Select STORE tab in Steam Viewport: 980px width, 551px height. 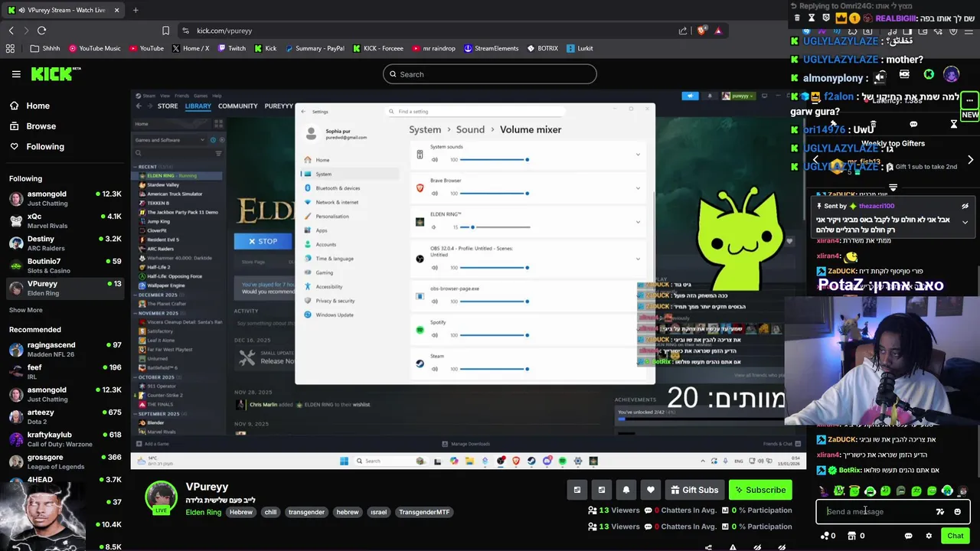168,106
